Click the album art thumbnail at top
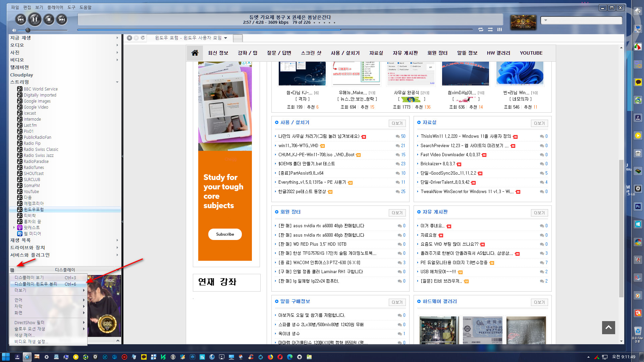The width and height of the screenshot is (644, 362). [523, 22]
